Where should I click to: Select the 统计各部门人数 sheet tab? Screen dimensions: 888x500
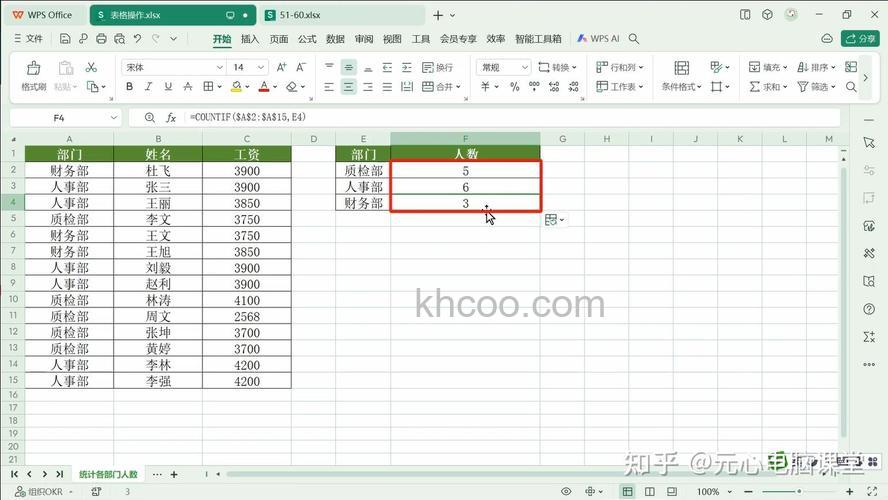(108, 474)
